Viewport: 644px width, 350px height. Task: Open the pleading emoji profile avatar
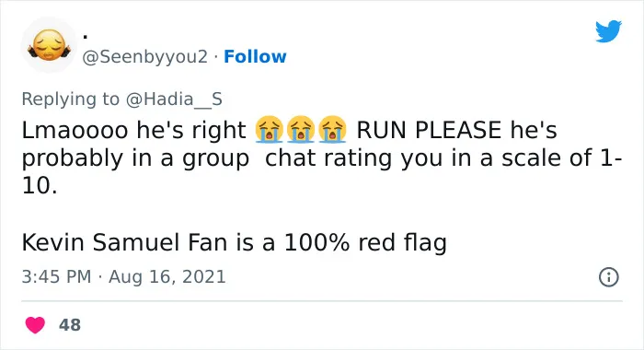click(x=49, y=45)
